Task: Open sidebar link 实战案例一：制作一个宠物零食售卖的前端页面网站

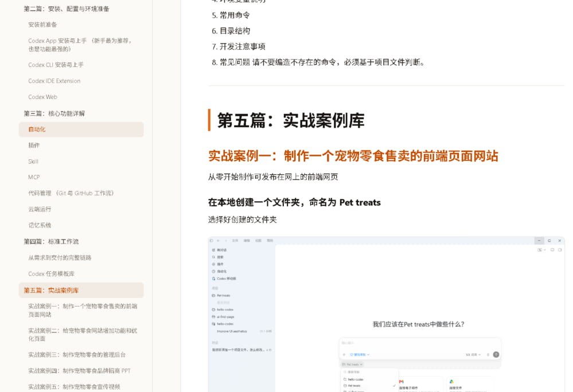Action: 83,310
